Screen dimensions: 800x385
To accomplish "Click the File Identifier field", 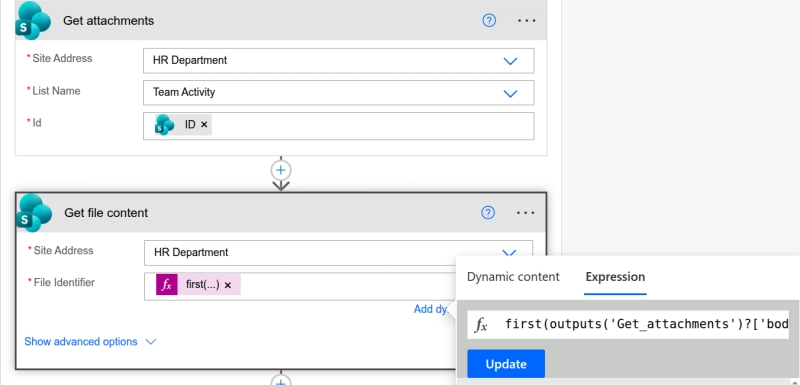I will 300,287.
